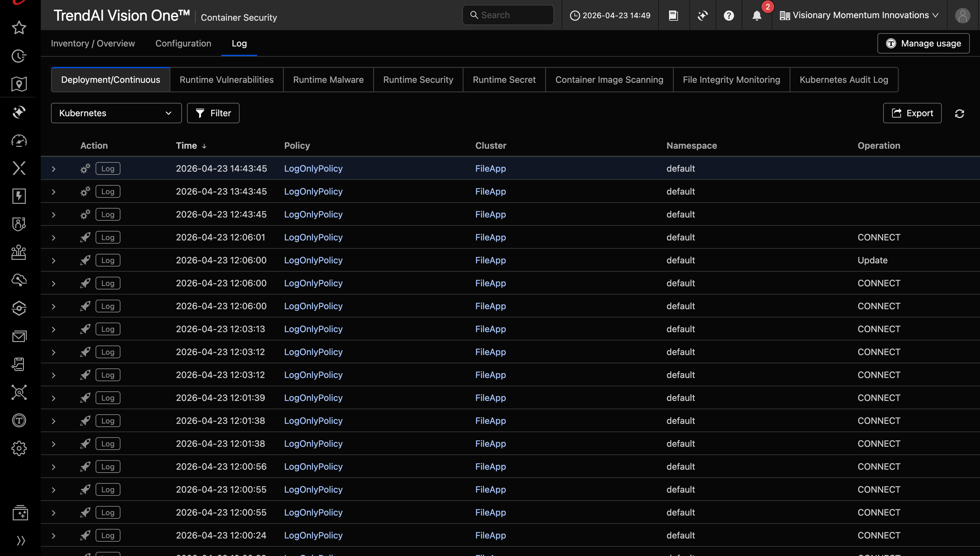
Task: Open the Kubernetes dropdown
Action: pyautogui.click(x=116, y=113)
